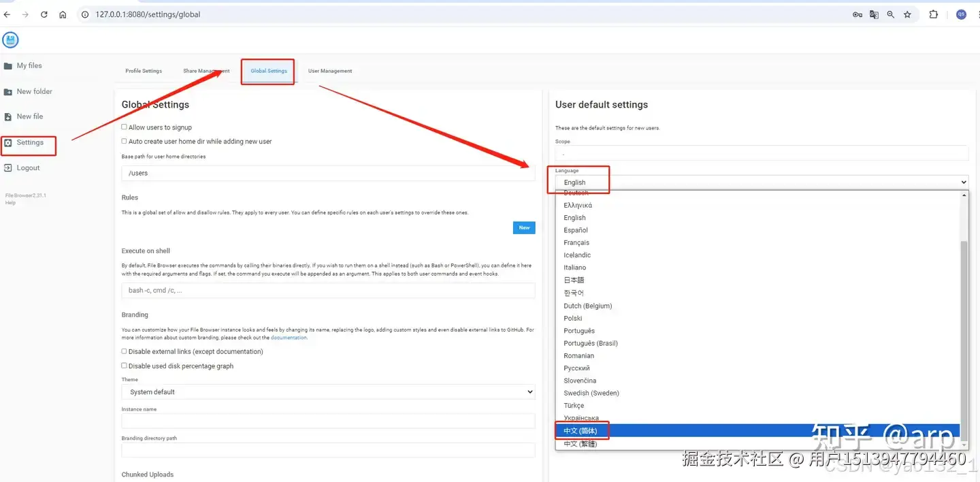Switch to Share Management tab
This screenshot has height=482, width=980.
pos(206,71)
